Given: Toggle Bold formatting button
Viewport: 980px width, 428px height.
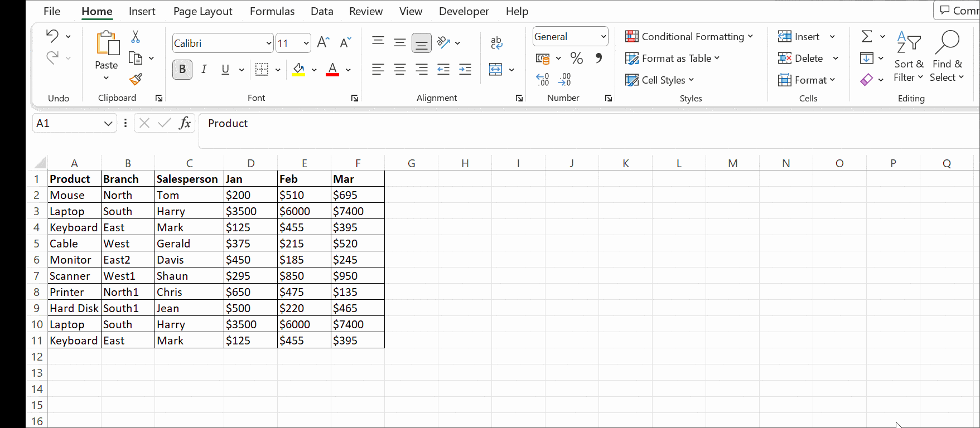Looking at the screenshot, I should [x=182, y=69].
